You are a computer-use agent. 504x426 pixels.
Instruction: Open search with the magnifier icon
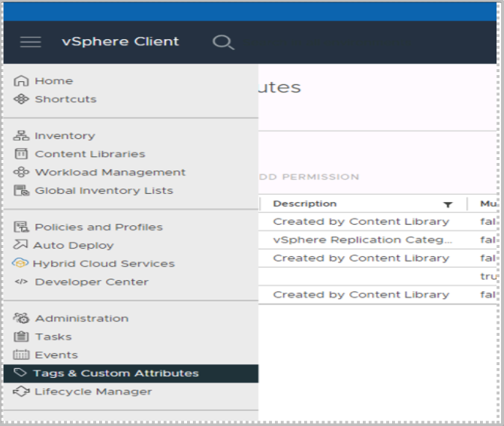[223, 42]
